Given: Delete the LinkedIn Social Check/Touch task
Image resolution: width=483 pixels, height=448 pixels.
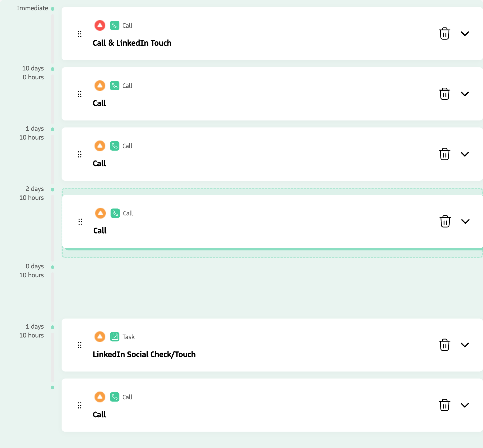Looking at the screenshot, I should [444, 344].
